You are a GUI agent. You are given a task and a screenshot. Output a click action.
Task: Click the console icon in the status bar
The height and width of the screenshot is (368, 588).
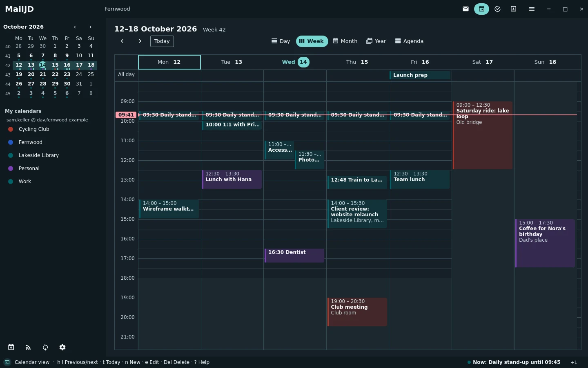(x=7, y=362)
